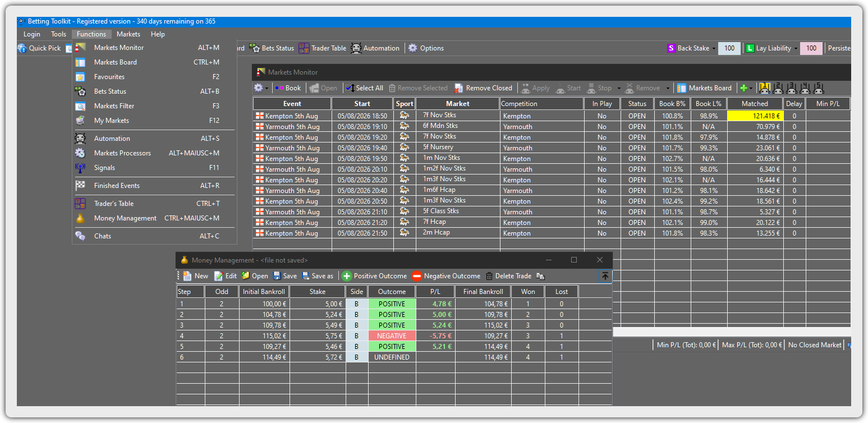Screen dimensions: 868x423
Task: Choose Money Management in Functions menu
Action: (154, 218)
